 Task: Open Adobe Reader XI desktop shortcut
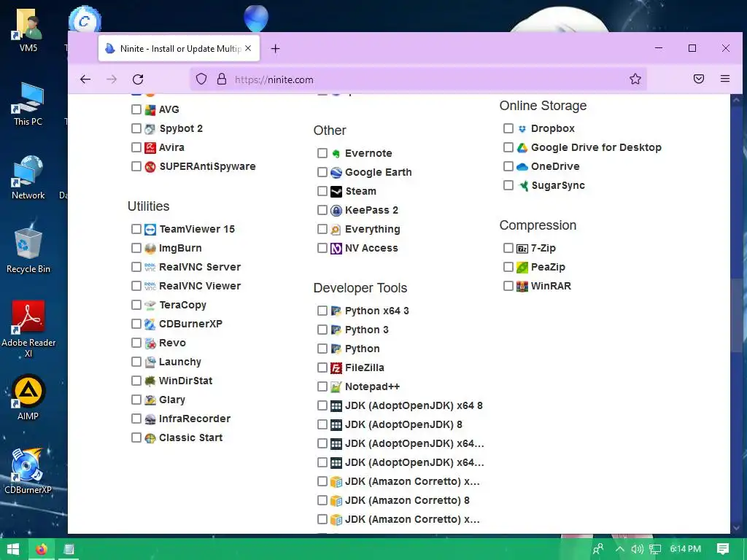click(28, 329)
